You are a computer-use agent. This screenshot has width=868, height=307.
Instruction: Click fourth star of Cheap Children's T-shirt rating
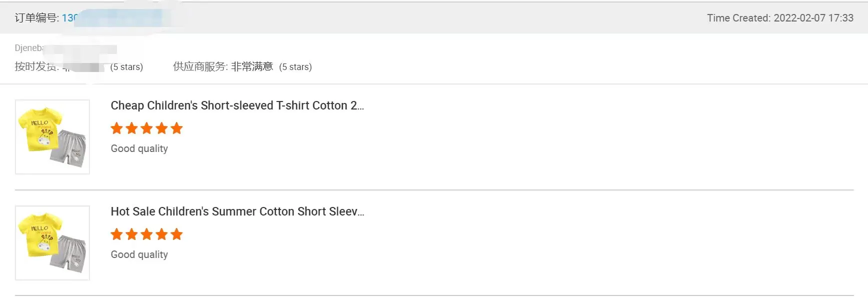[x=161, y=128]
